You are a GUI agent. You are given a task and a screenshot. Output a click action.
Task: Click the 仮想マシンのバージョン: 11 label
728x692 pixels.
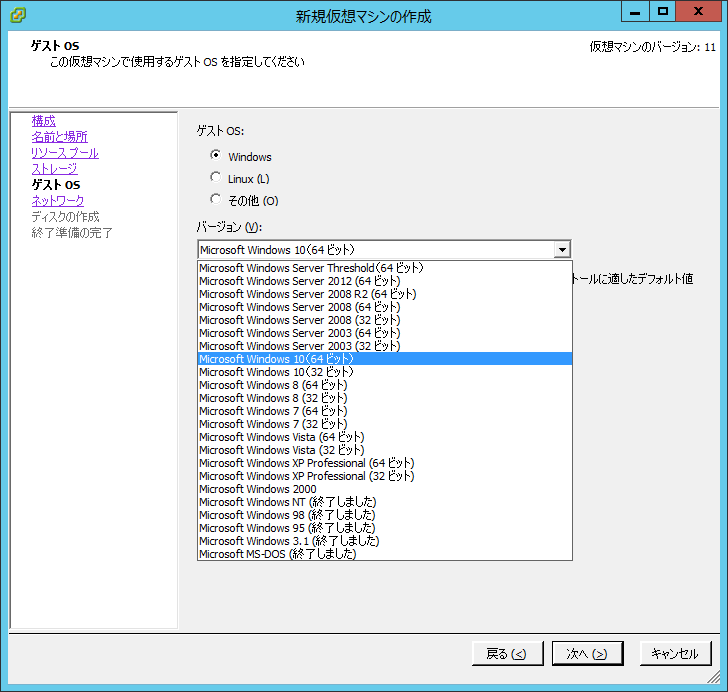click(x=653, y=47)
